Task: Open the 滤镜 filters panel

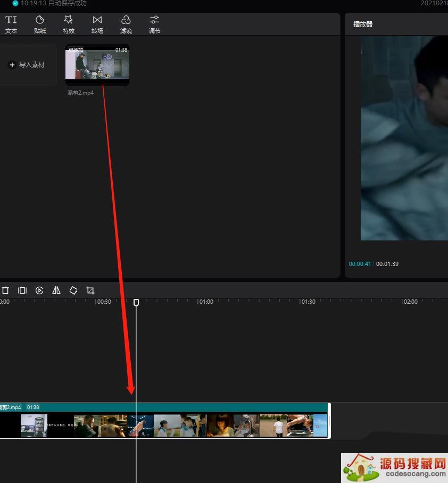Action: [x=126, y=24]
